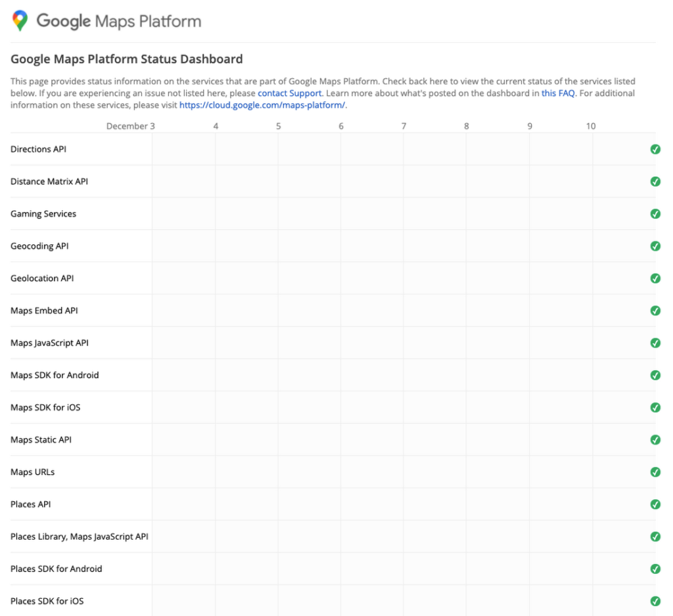This screenshot has height=616, width=673.
Task: Select the December 3 column header
Action: [131, 126]
